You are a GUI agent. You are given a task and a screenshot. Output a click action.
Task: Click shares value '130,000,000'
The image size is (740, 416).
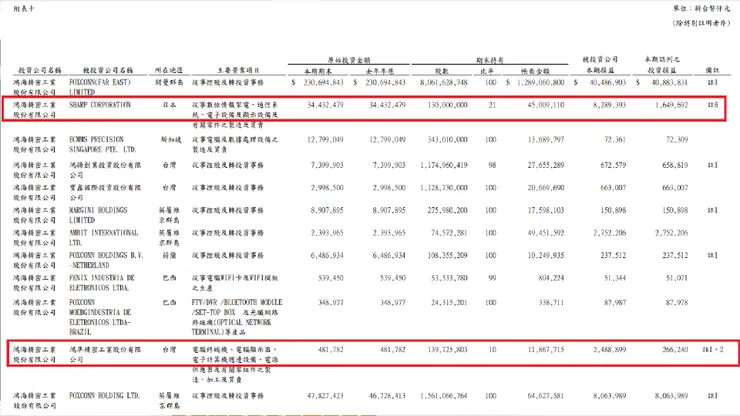(x=447, y=105)
